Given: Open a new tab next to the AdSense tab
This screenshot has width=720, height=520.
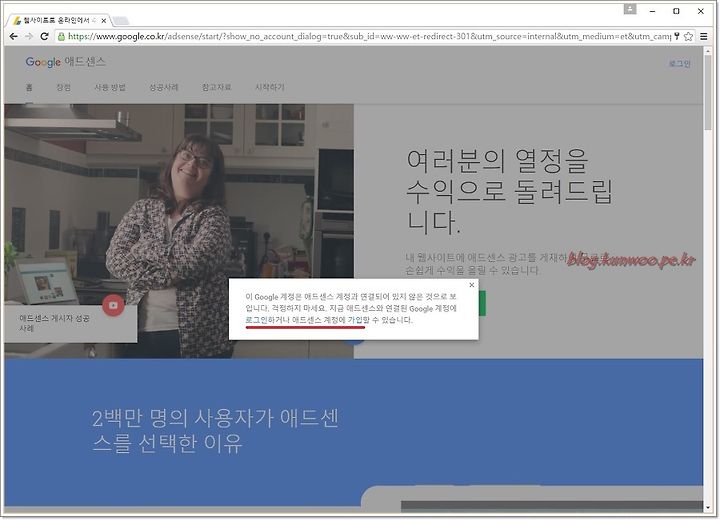Looking at the screenshot, I should click(x=121, y=21).
